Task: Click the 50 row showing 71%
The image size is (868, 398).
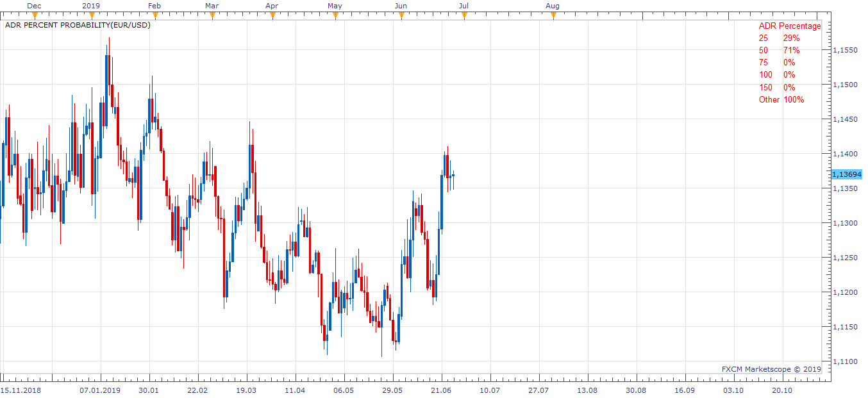Action: [x=780, y=51]
